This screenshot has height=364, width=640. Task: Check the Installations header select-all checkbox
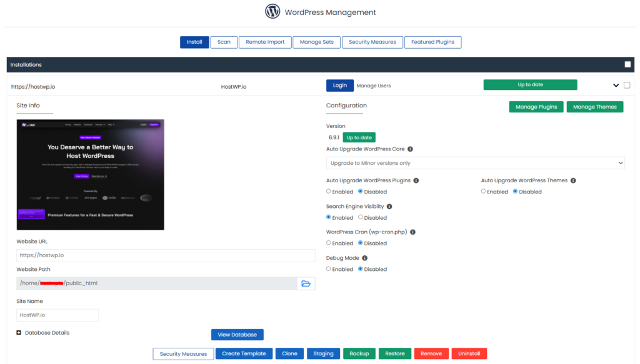tap(627, 64)
